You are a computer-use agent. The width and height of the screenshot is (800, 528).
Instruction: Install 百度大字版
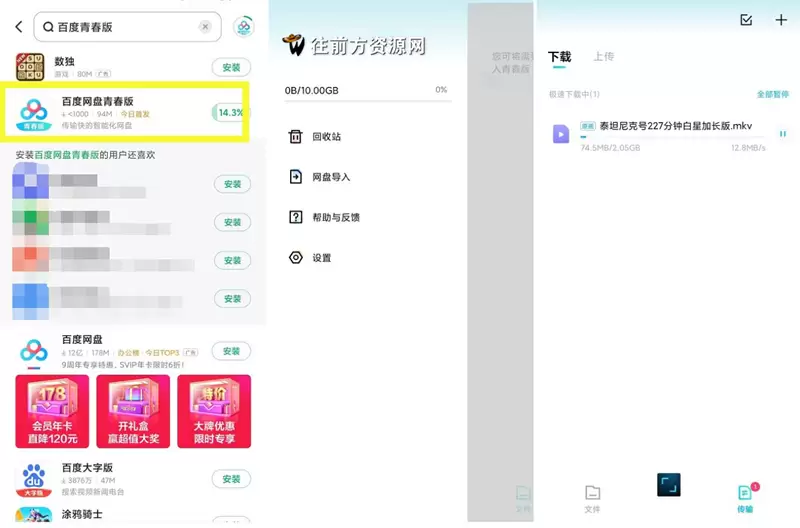click(232, 479)
